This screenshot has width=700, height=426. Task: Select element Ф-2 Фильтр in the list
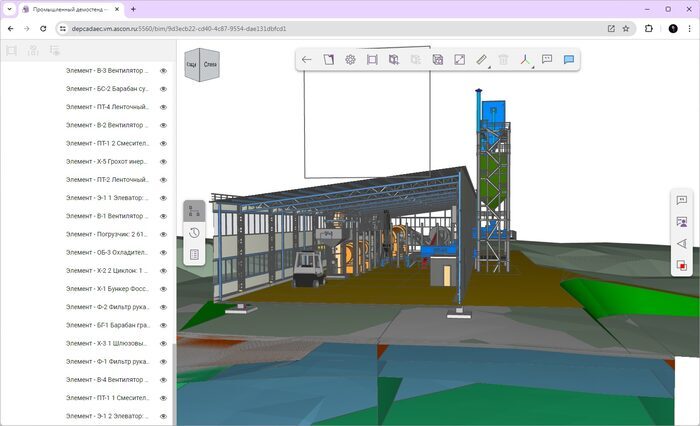pos(107,307)
